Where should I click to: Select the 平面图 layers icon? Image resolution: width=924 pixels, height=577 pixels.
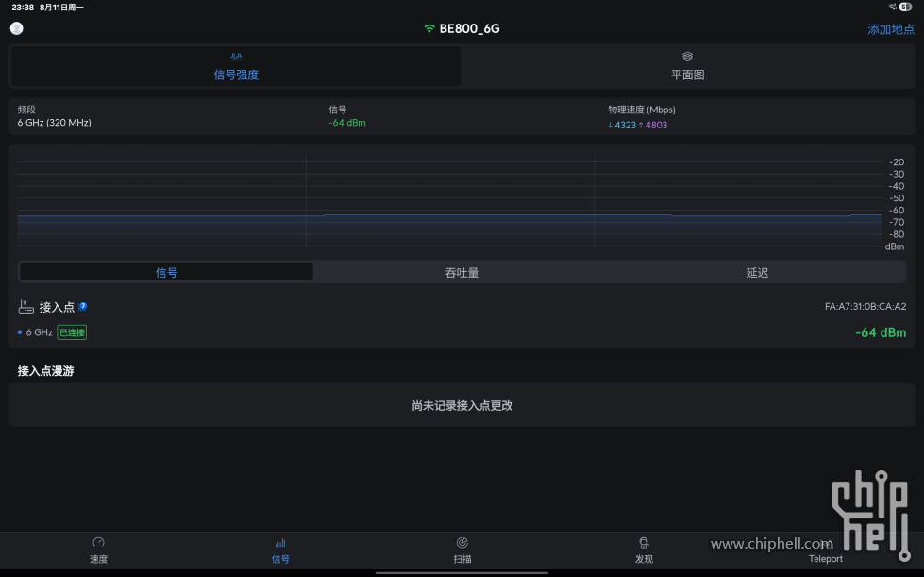[x=687, y=57]
